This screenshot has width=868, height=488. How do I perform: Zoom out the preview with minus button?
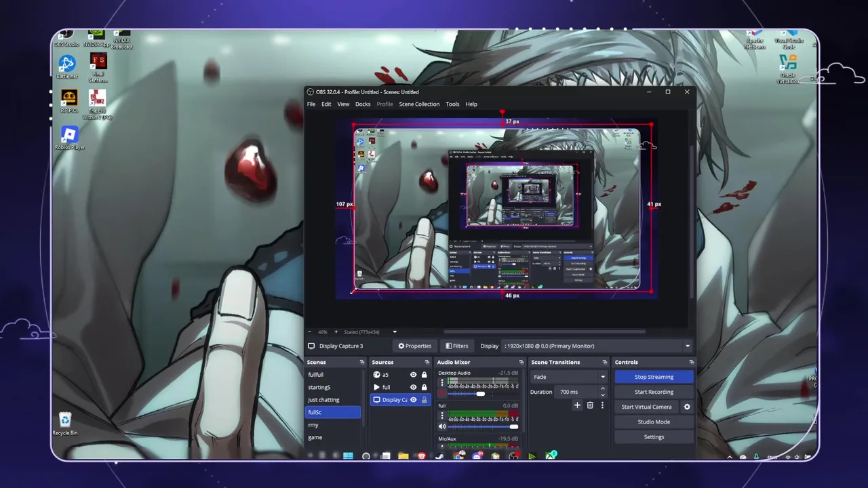point(311,332)
